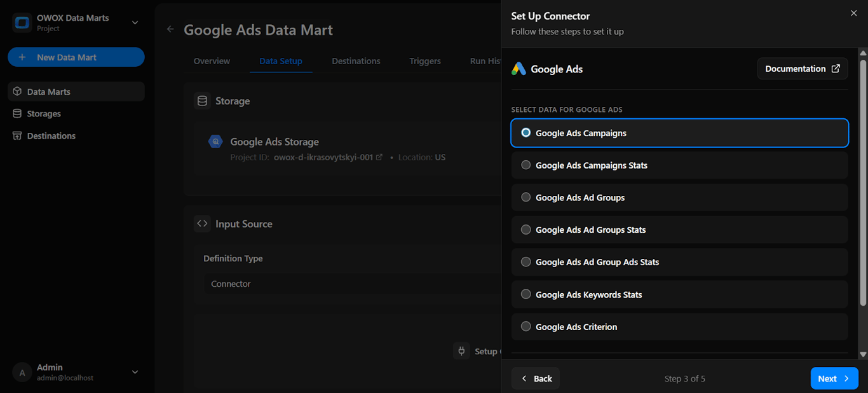The width and height of the screenshot is (868, 393).
Task: Click the Setup connector plug icon
Action: pyautogui.click(x=461, y=351)
